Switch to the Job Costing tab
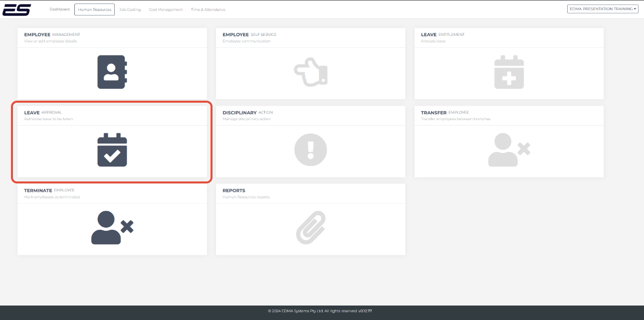 (x=130, y=9)
